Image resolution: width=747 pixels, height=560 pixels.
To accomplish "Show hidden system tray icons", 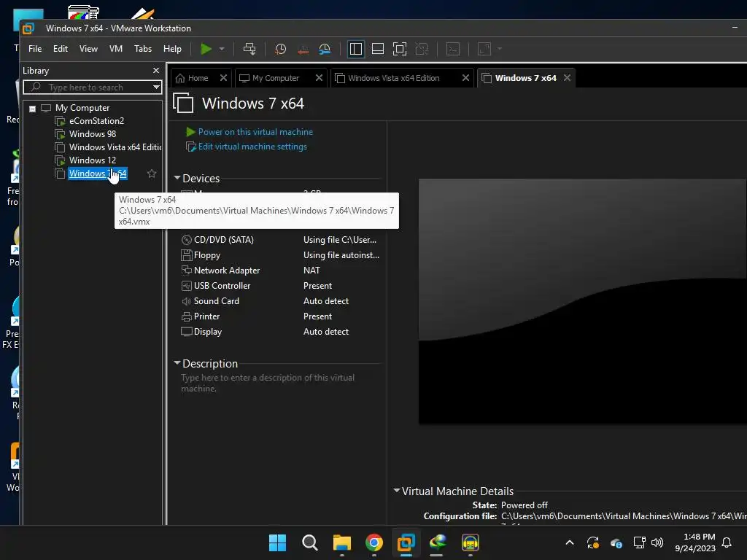I will [569, 542].
